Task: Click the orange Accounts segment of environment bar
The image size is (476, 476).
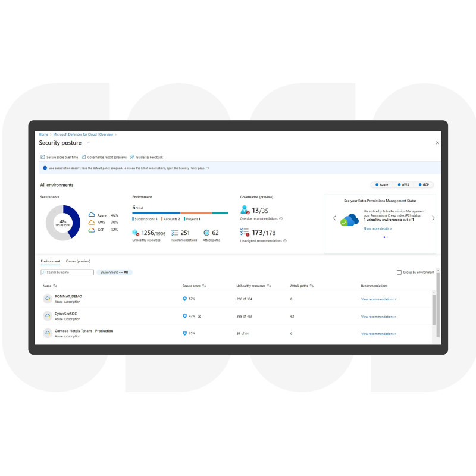Action: pyautogui.click(x=196, y=213)
